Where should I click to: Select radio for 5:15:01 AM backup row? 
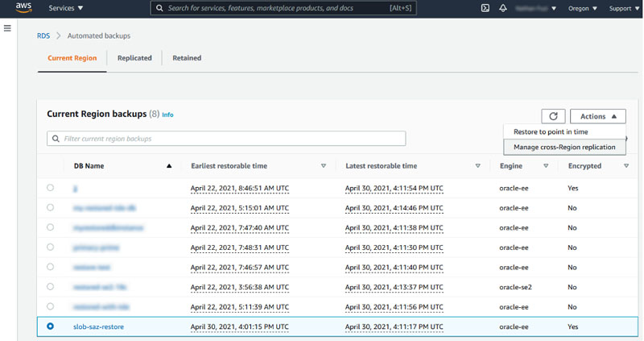[50, 207]
